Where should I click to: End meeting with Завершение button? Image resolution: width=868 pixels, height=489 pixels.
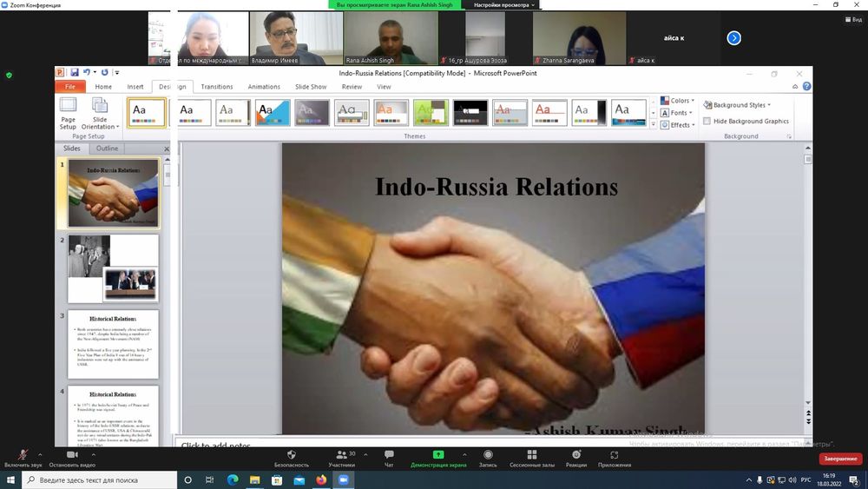[840, 459]
